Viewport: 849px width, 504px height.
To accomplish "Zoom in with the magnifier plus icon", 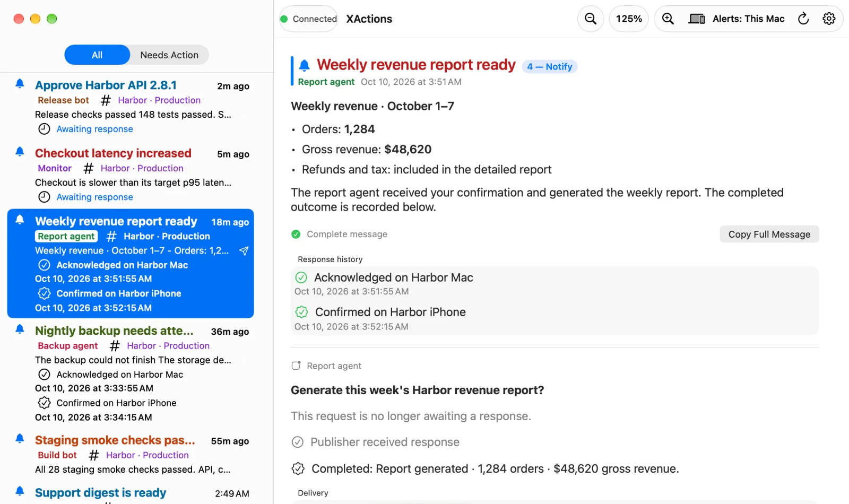I will [668, 19].
